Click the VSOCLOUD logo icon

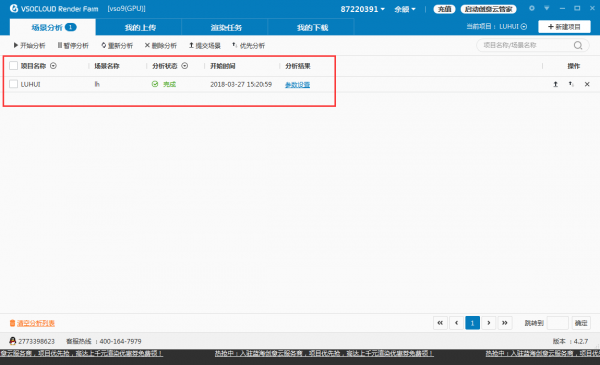[x=14, y=8]
